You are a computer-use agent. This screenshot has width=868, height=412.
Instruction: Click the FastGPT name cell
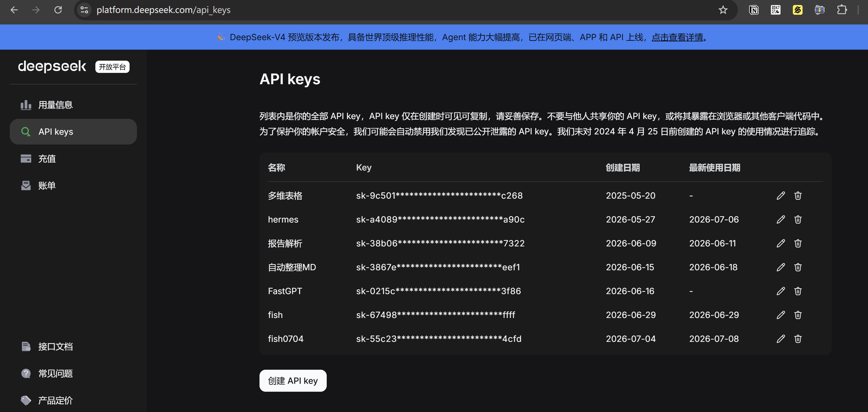click(x=285, y=291)
